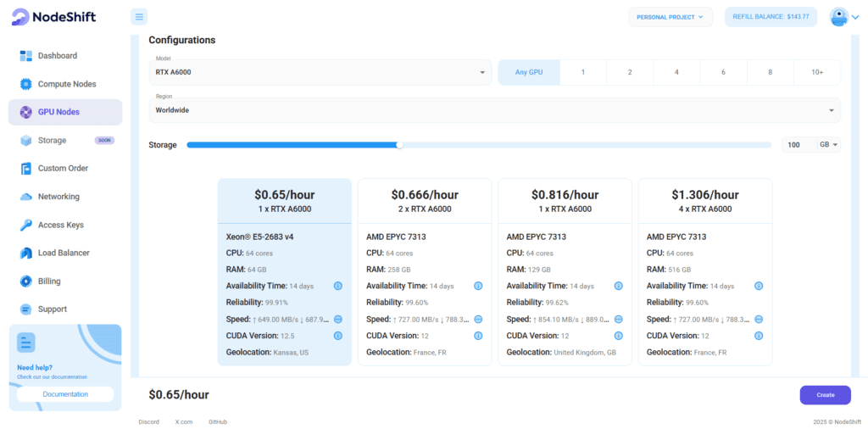Click the Dashboard sidebar icon
This screenshot has height=429, width=868.
pos(26,56)
